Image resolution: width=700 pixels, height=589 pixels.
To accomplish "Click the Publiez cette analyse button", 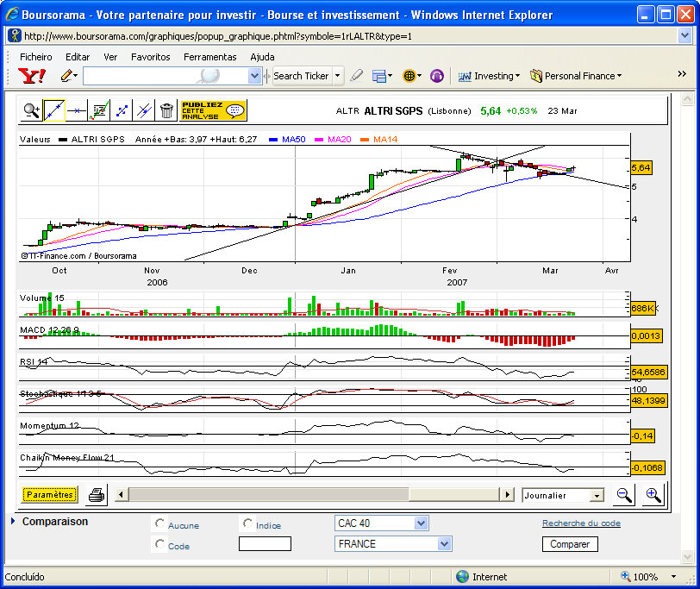I will pos(213,110).
